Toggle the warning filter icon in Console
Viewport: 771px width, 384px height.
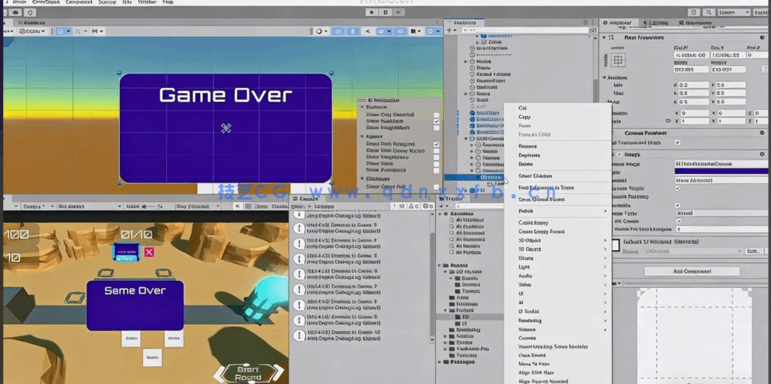(414, 207)
